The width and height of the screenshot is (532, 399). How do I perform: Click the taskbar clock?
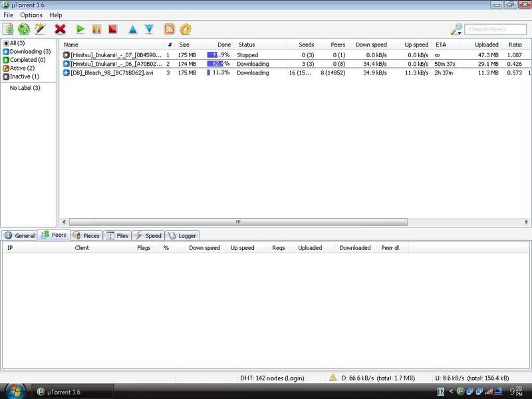click(516, 392)
